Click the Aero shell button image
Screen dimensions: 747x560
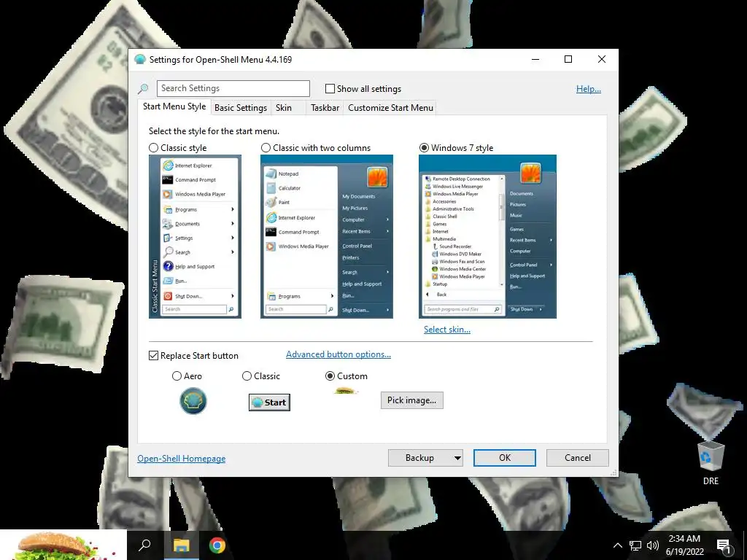click(193, 401)
